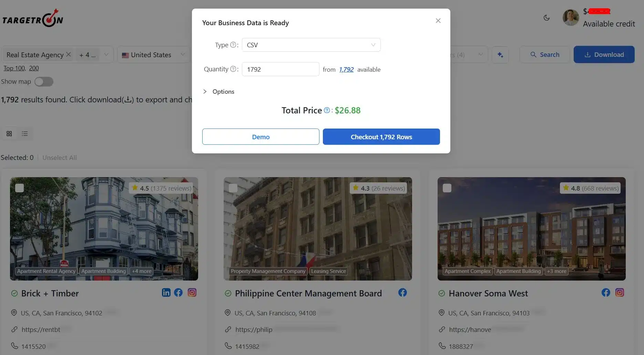Open the Type CSV dropdown
Screen dimensions: 644x355
(x=311, y=45)
